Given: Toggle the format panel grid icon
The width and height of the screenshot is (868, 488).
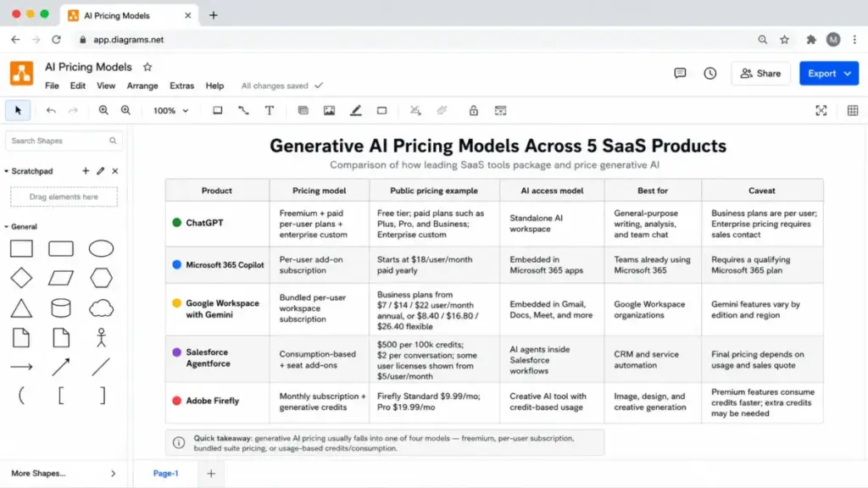Looking at the screenshot, I should click(x=853, y=111).
